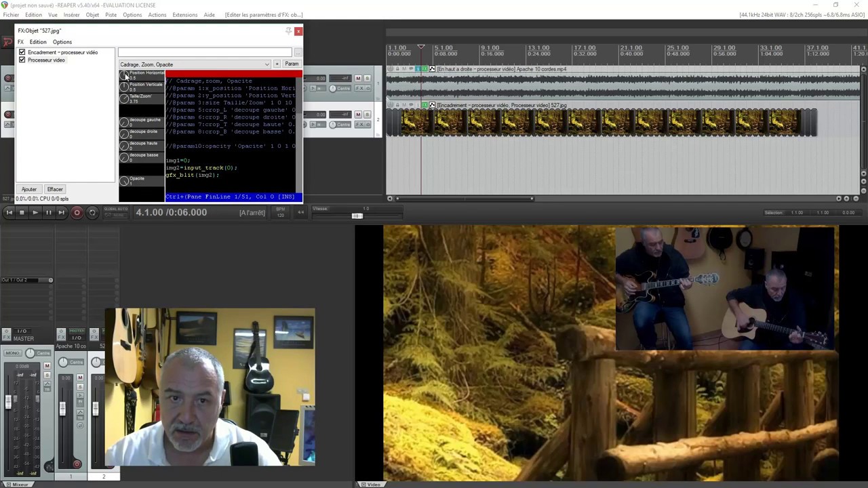Click the Effacer button

[x=55, y=190]
